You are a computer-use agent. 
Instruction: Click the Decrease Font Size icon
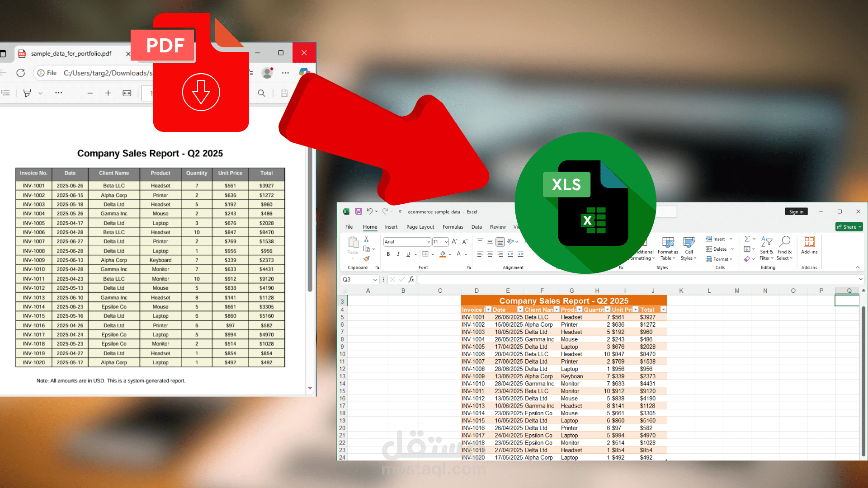coord(465,242)
